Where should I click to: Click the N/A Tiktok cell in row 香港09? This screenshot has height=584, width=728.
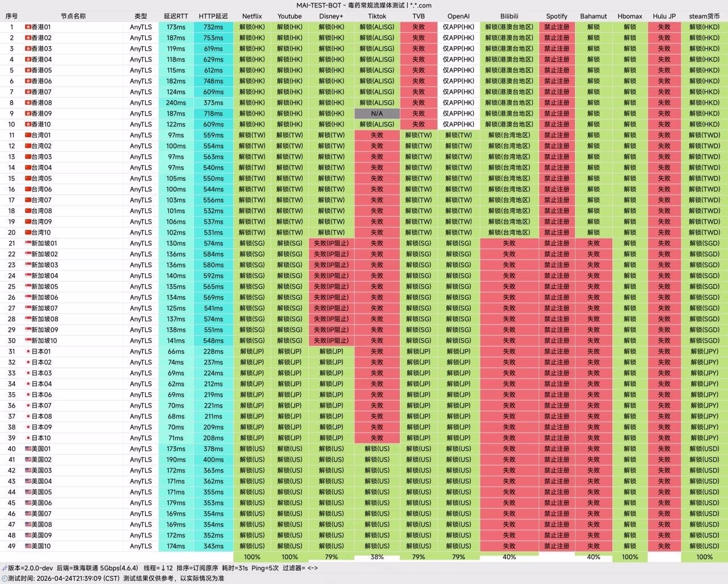click(377, 113)
